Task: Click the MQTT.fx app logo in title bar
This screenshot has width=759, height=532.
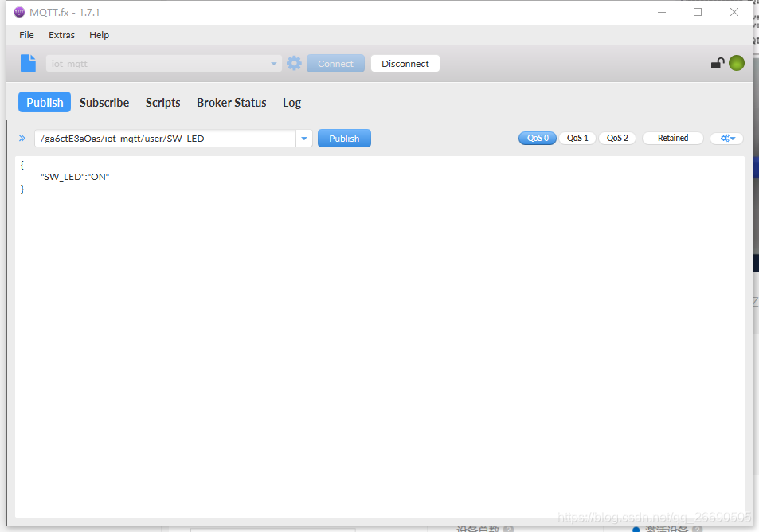Action: coord(19,12)
